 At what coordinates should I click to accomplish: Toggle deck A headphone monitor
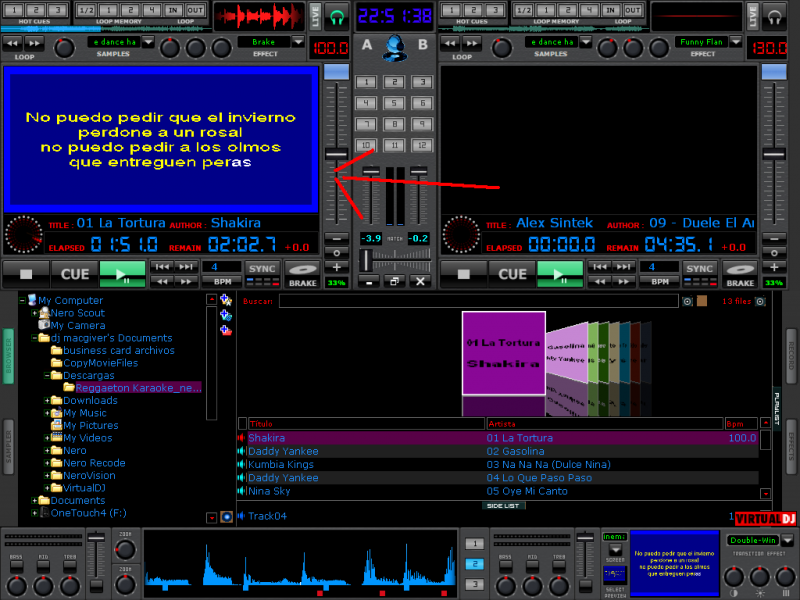pos(337,18)
